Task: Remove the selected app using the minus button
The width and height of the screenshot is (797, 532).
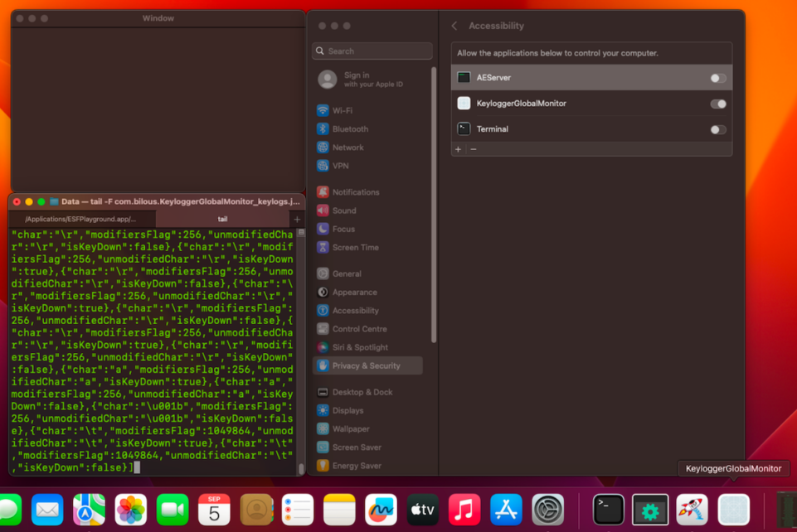Action: (473, 149)
